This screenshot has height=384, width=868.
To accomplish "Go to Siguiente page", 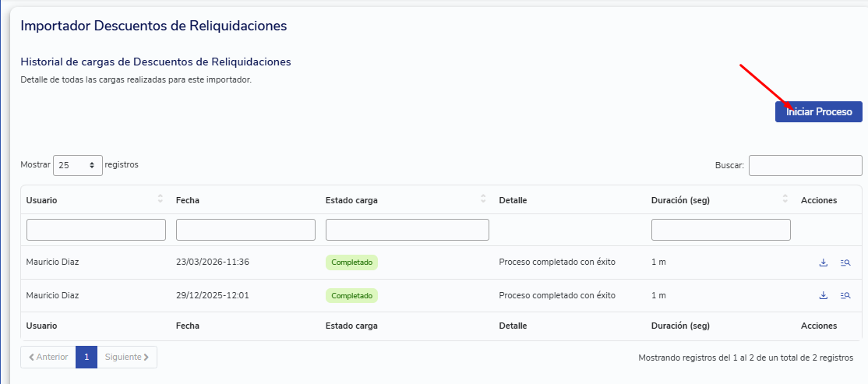I will point(127,357).
